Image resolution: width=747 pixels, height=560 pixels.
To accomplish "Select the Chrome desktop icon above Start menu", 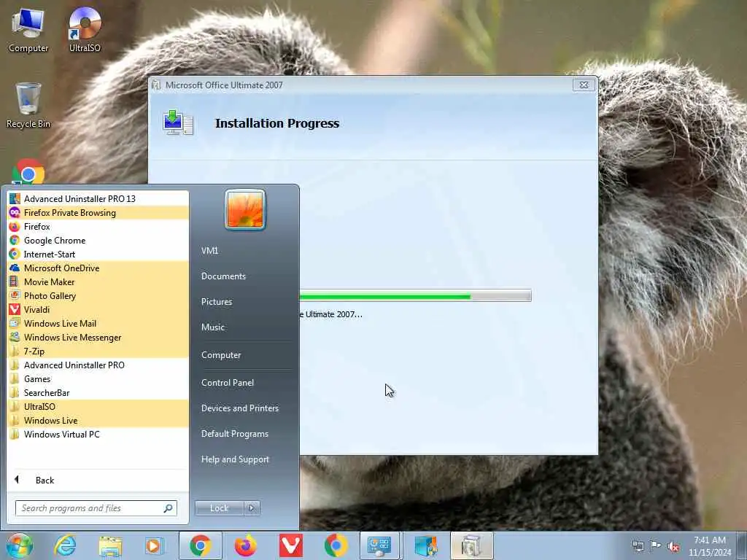I will (28, 172).
